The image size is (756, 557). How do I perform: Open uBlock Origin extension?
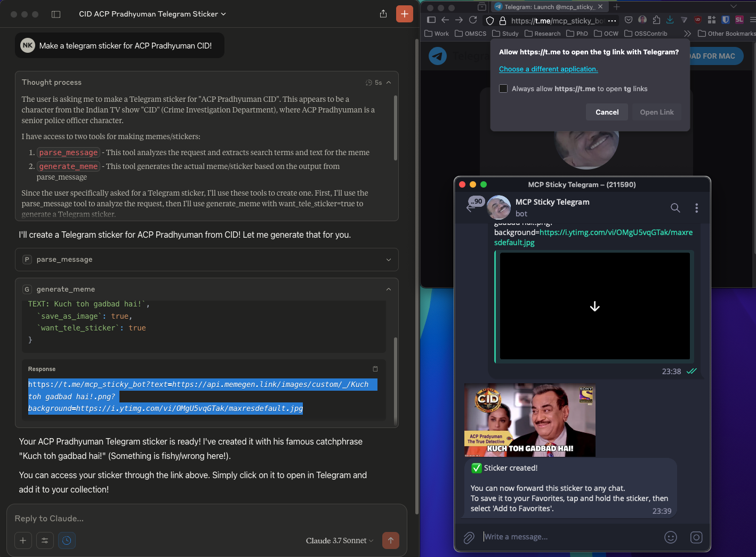click(x=698, y=20)
